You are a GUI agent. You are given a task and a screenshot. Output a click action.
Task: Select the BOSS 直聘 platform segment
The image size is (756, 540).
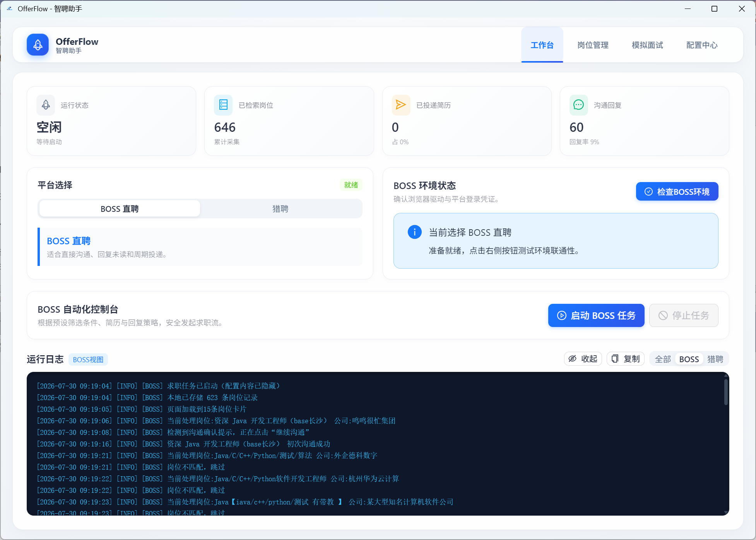point(120,209)
